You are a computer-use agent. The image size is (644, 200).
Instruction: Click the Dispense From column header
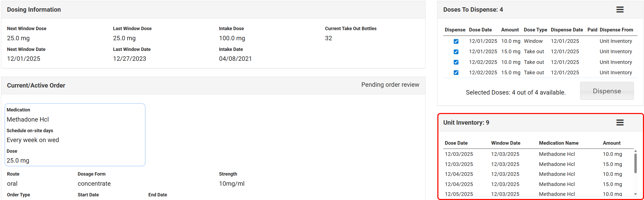pos(616,30)
